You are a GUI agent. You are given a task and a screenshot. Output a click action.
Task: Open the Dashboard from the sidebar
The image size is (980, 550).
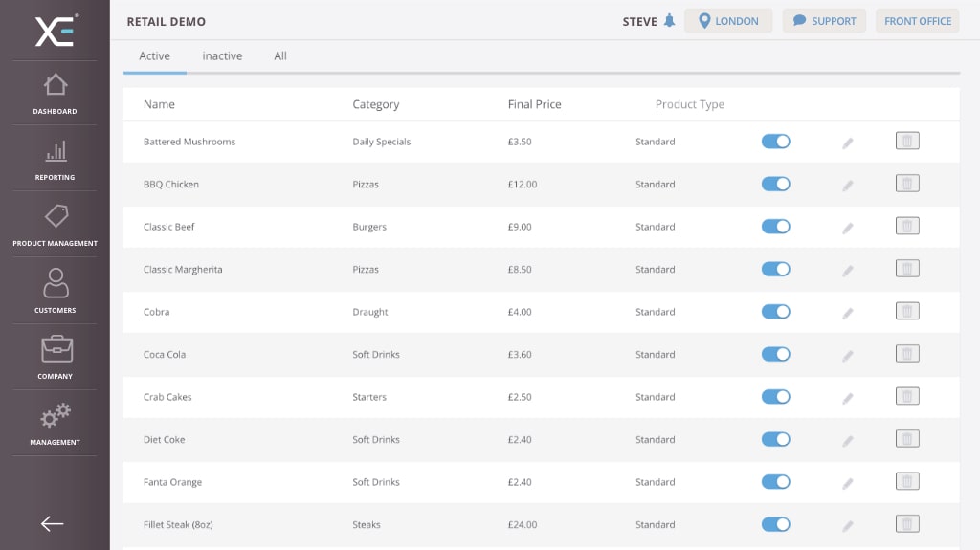(x=55, y=94)
